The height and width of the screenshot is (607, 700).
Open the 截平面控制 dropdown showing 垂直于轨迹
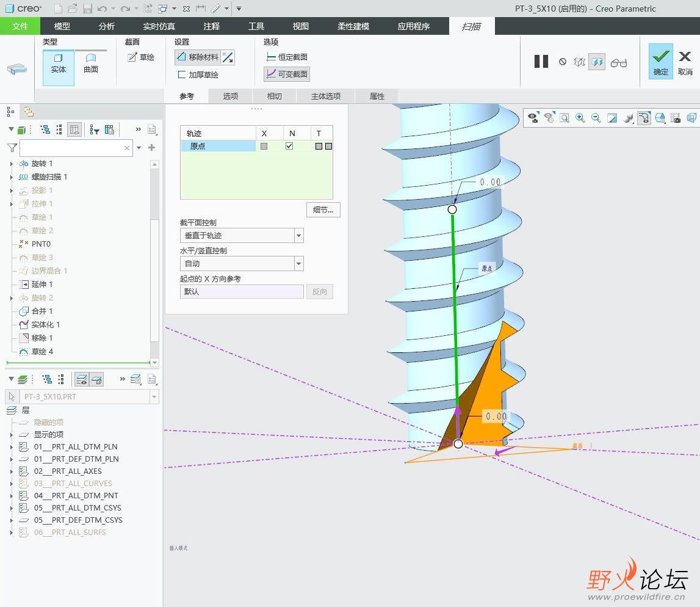click(298, 236)
